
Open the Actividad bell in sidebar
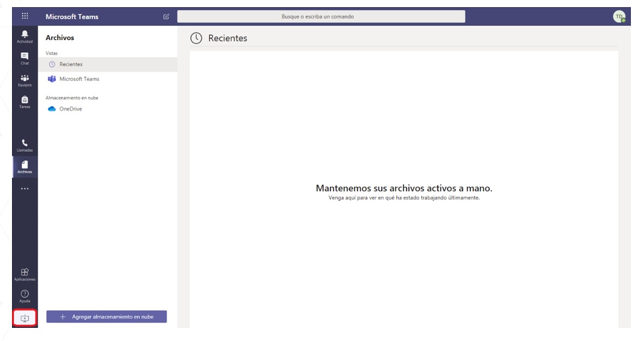[25, 36]
